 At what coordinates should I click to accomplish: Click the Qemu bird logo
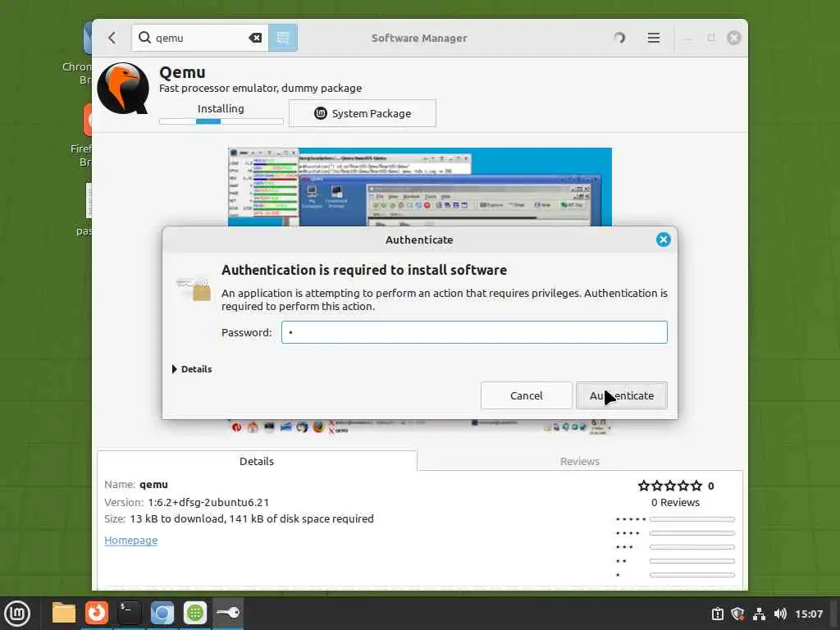click(x=123, y=89)
